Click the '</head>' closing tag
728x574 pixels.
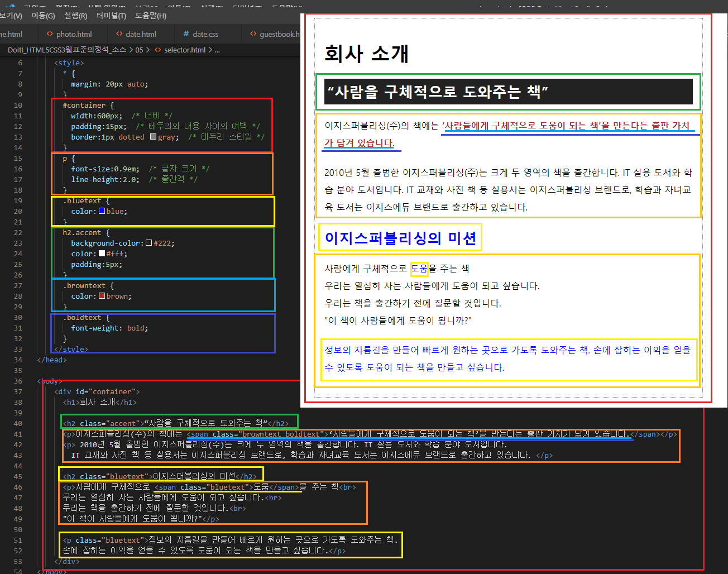click(51, 360)
